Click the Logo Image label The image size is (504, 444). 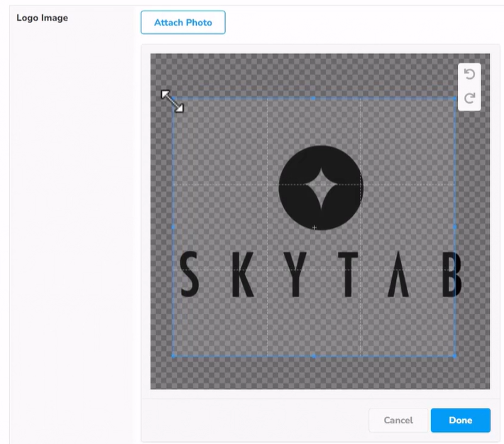(42, 18)
